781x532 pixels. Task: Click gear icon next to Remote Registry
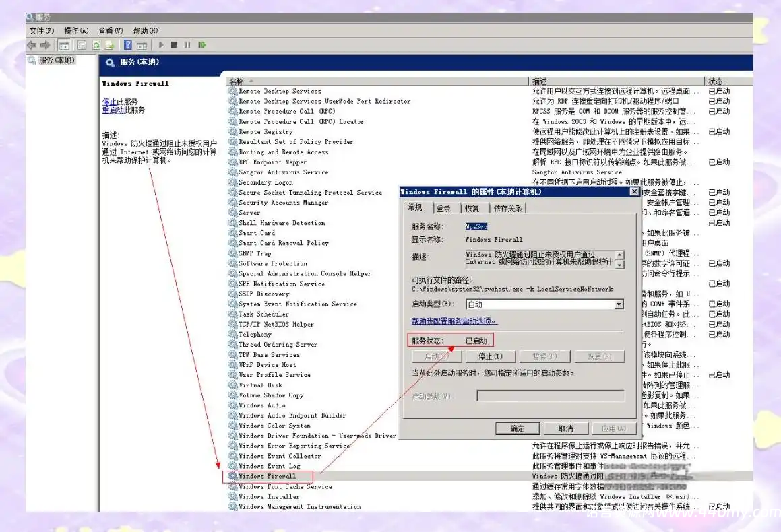[232, 132]
